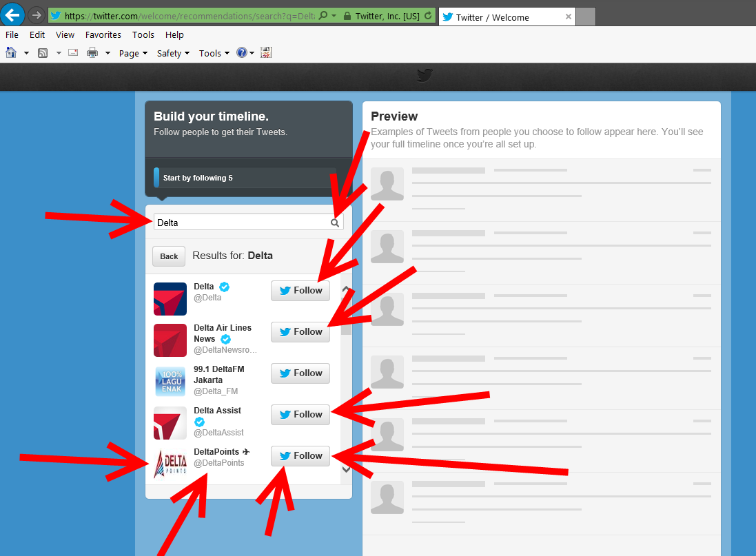Expand the Safety dropdown in command bar

coord(172,53)
